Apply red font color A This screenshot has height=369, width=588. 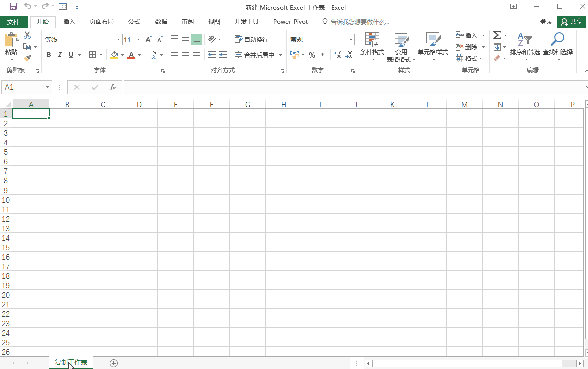pyautogui.click(x=131, y=55)
